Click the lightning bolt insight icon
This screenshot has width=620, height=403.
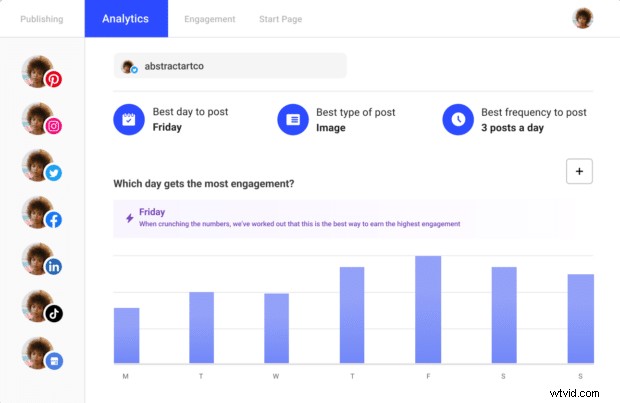[129, 218]
